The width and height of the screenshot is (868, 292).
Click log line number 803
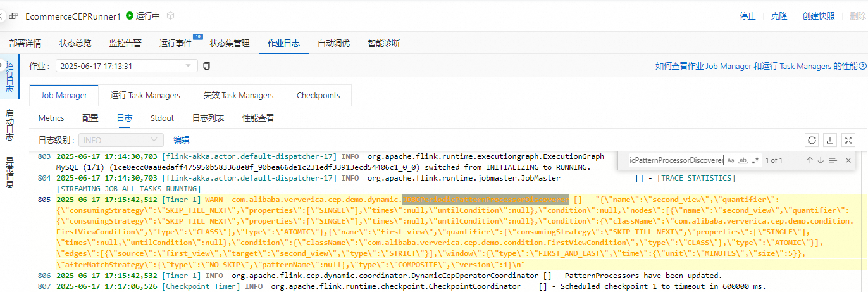coord(44,156)
